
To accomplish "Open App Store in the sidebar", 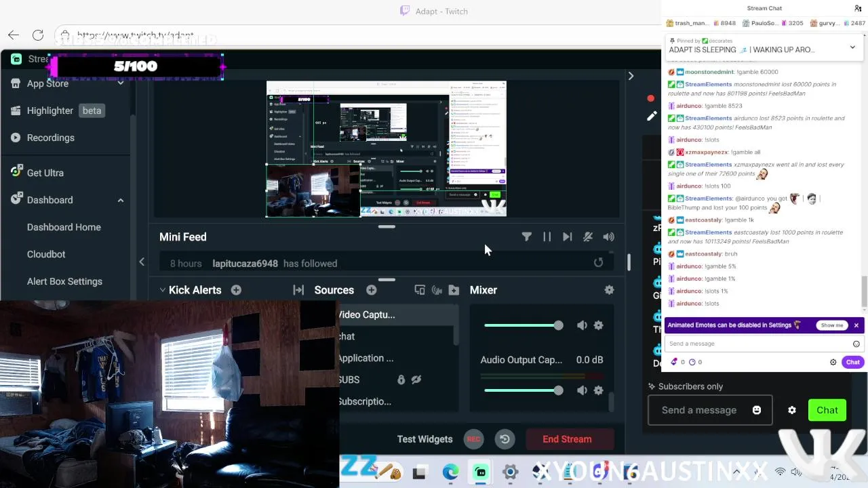I will click(x=47, y=83).
